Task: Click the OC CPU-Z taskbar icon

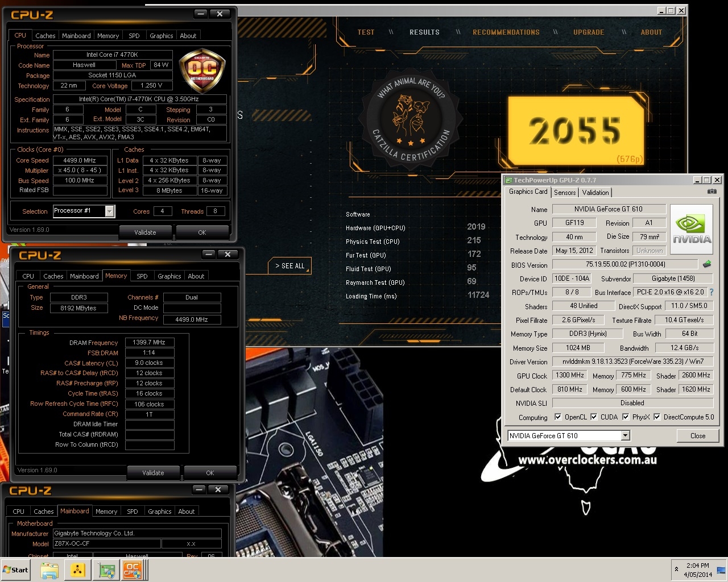Action: [133, 570]
